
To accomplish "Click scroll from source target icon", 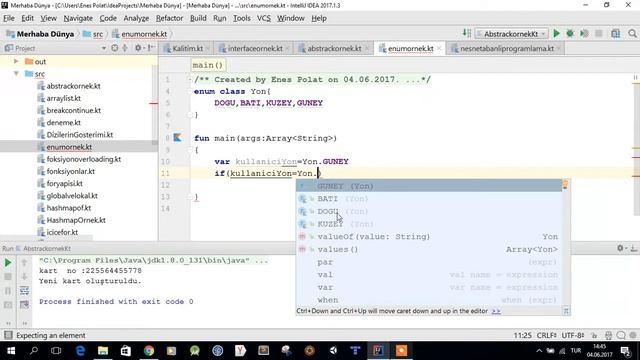I will click(115, 48).
